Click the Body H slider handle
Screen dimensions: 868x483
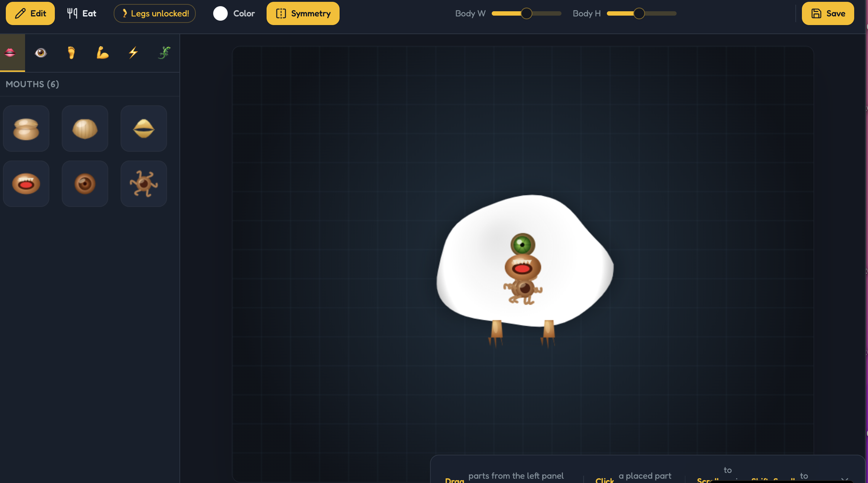[x=639, y=13]
